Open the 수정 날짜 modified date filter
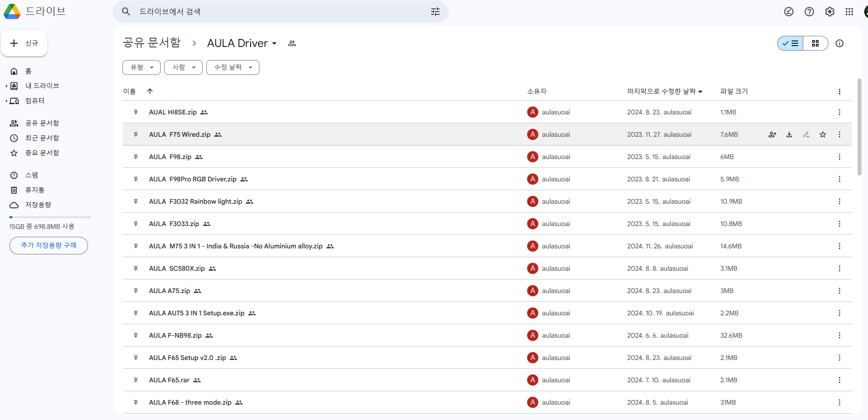868x420 pixels. [x=233, y=67]
